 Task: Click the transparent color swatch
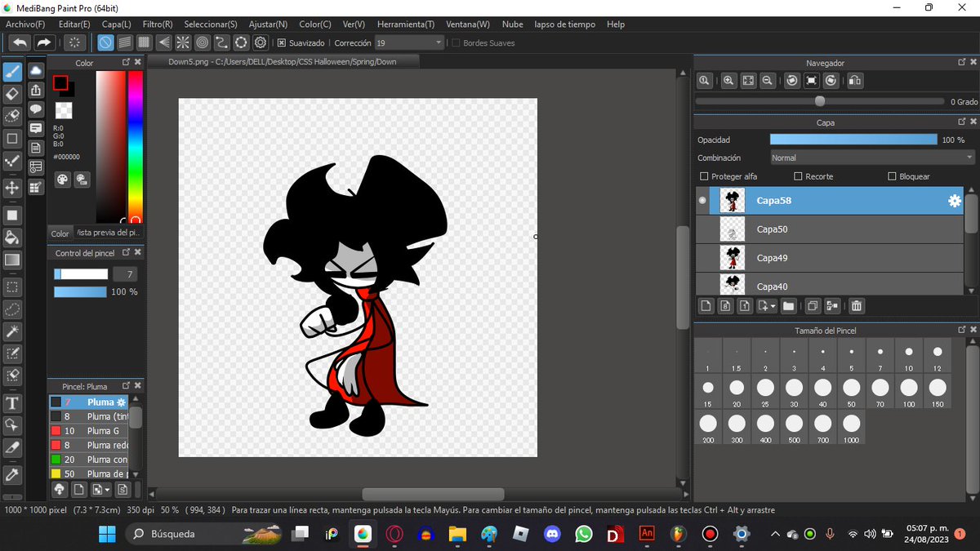[63, 110]
